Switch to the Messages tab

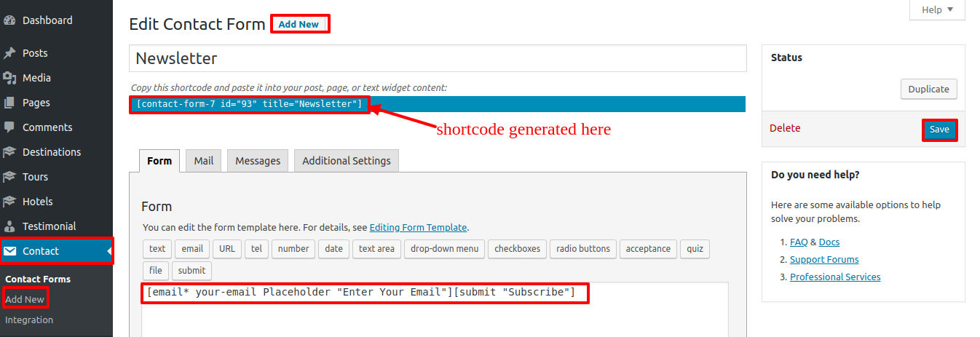[x=258, y=161]
